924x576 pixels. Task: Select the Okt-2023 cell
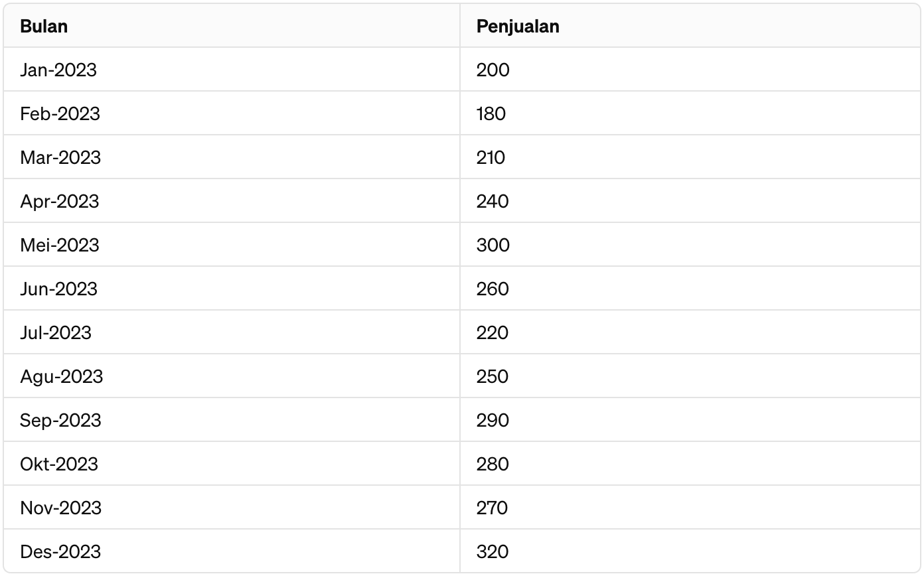(232, 464)
